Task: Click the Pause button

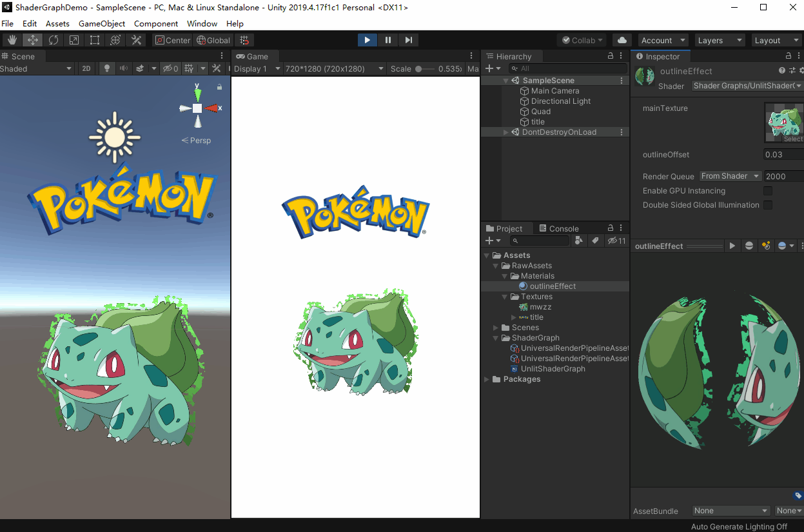Action: [x=388, y=40]
